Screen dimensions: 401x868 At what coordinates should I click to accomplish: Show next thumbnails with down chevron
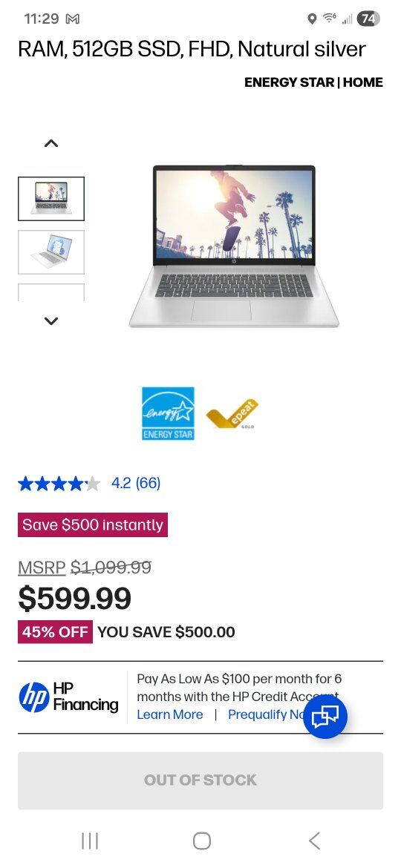(x=51, y=320)
